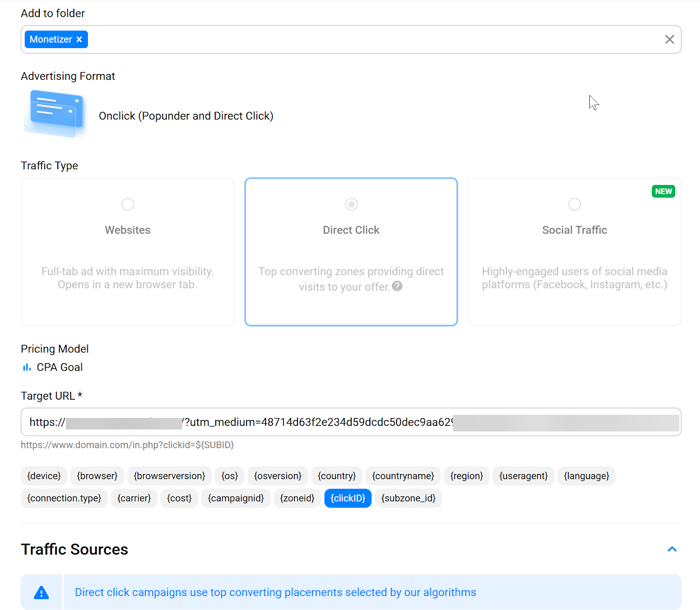The image size is (700, 610).
Task: Insert the {clickID} macro token
Action: [x=348, y=498]
